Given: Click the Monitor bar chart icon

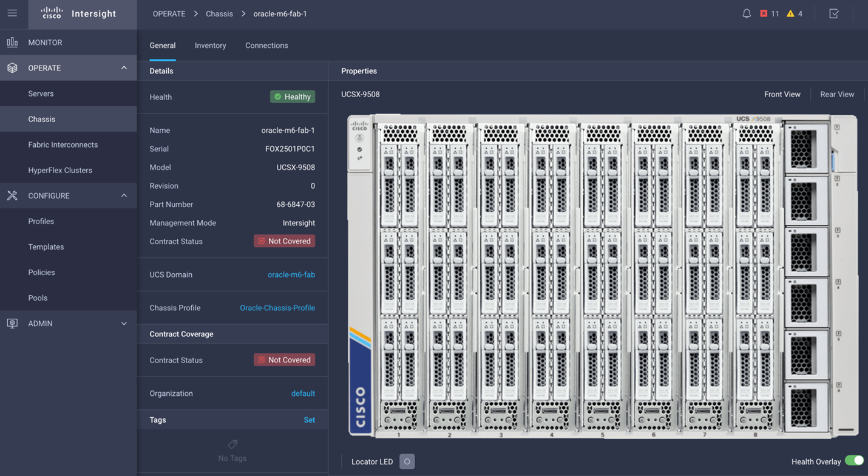Looking at the screenshot, I should coord(12,42).
